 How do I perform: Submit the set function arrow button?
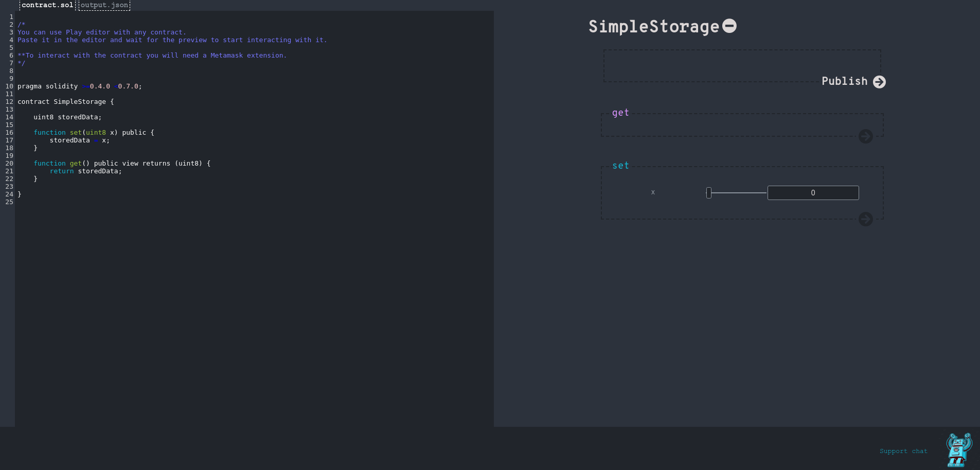click(x=865, y=219)
